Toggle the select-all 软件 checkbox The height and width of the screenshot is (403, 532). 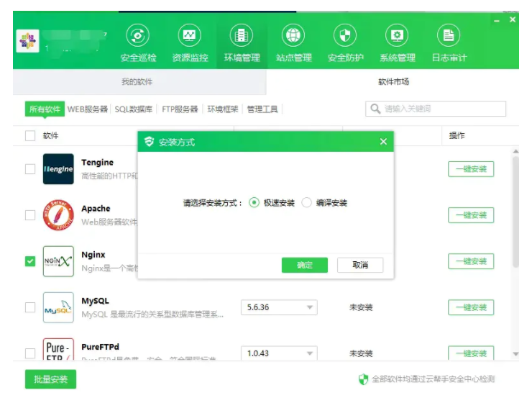pos(30,135)
